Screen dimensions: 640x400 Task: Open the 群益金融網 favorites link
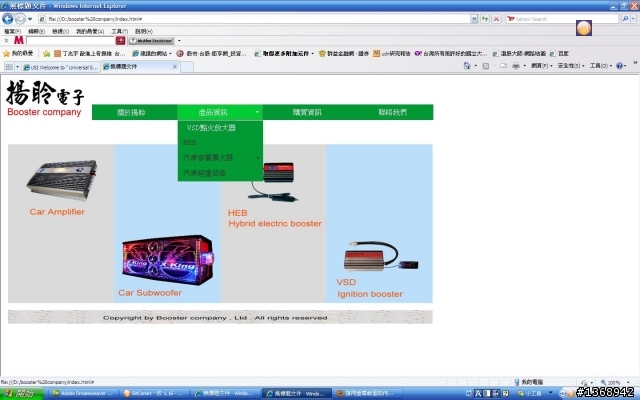click(x=344, y=53)
